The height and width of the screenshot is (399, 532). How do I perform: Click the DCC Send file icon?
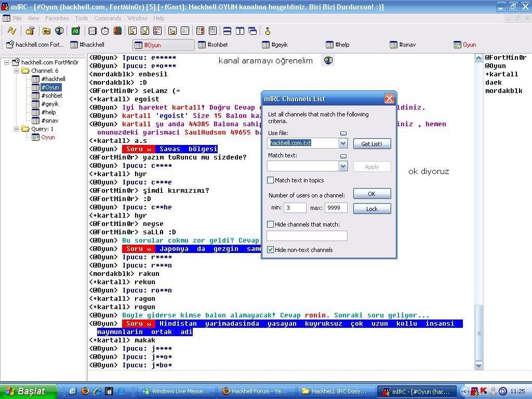132,31
